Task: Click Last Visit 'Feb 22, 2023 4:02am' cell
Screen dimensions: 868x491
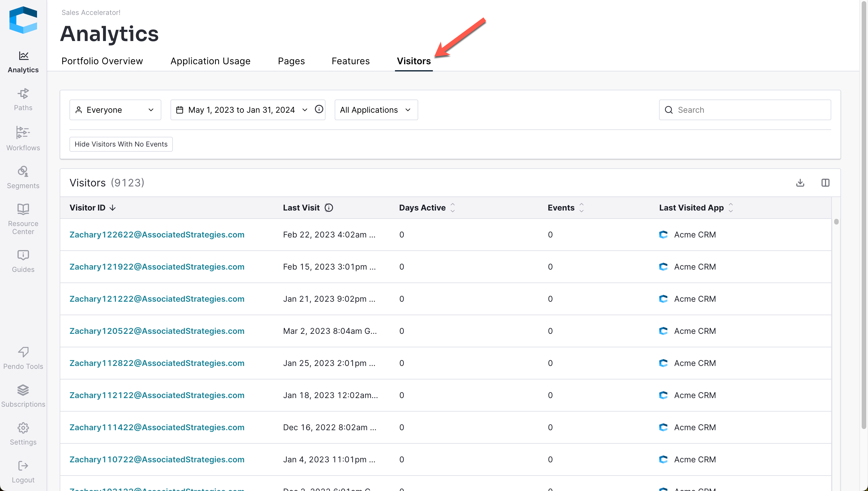Action: (x=329, y=235)
